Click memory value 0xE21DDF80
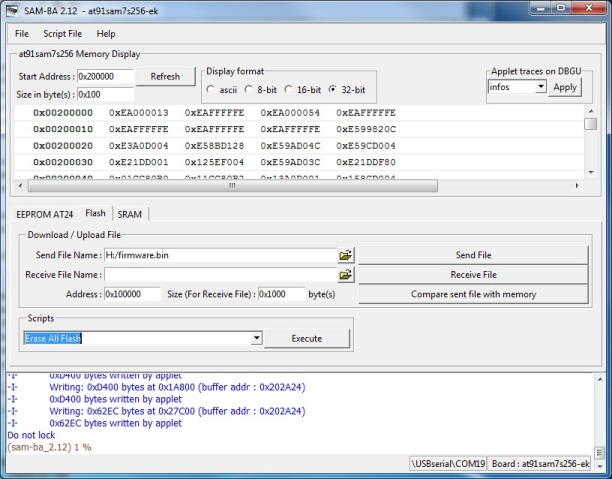This screenshot has width=612, height=479. pos(366,162)
